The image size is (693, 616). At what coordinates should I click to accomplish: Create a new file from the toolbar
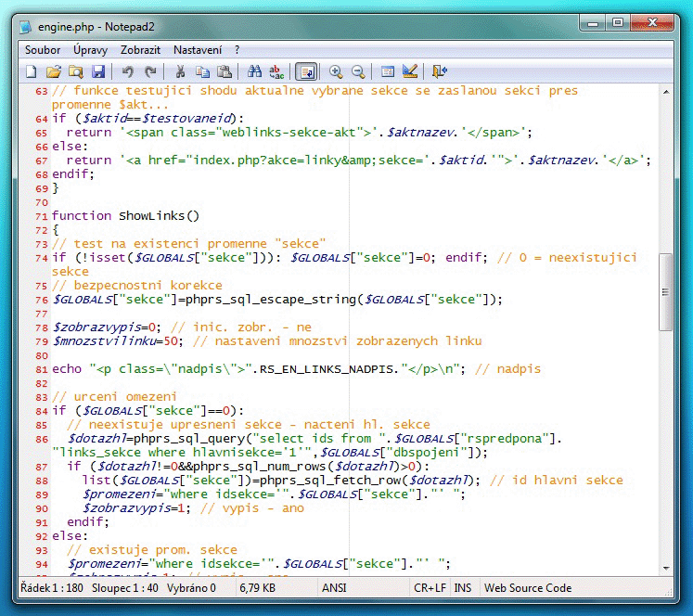click(x=32, y=71)
